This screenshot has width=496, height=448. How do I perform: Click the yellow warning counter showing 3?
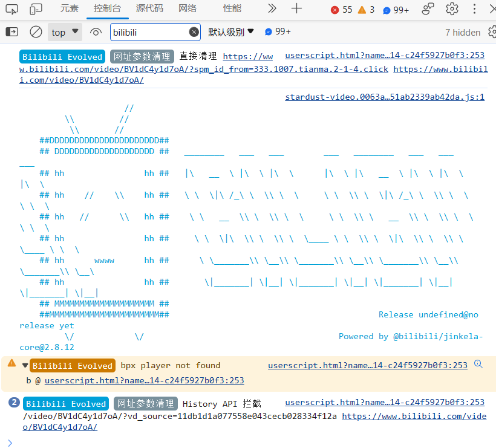[369, 9]
